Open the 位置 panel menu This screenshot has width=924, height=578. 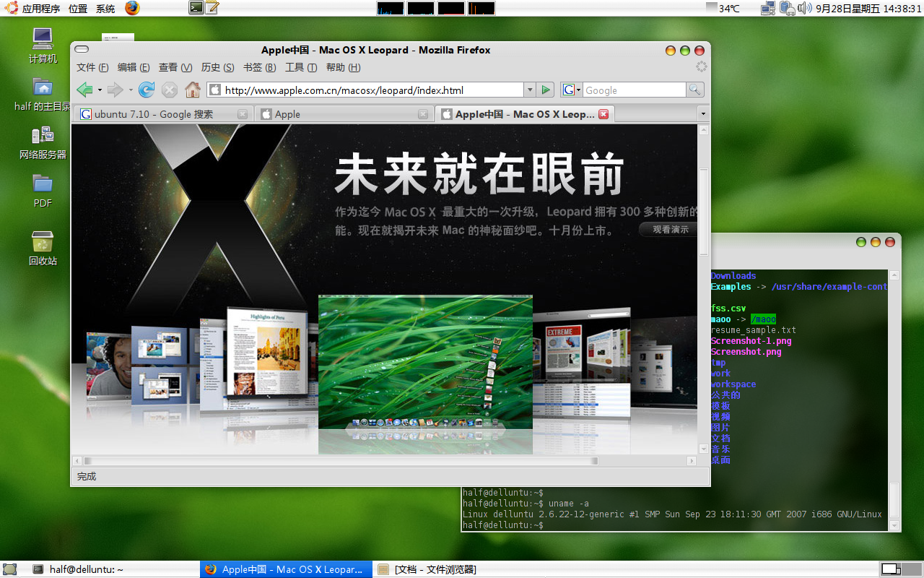pyautogui.click(x=78, y=9)
